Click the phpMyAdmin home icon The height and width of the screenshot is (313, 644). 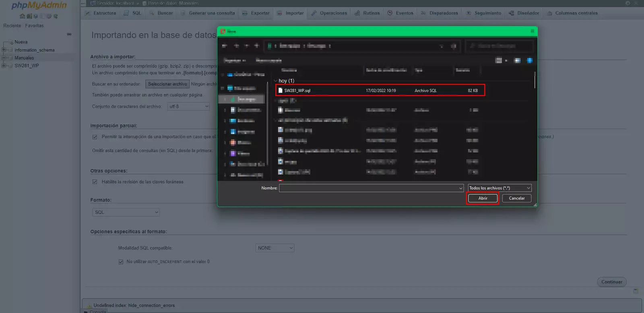click(x=22, y=17)
